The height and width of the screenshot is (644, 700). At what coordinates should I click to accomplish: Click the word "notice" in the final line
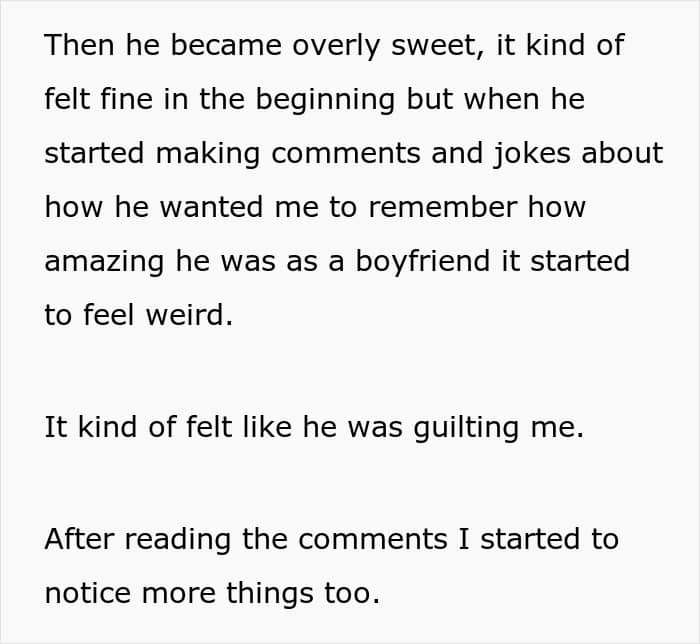click(x=89, y=593)
